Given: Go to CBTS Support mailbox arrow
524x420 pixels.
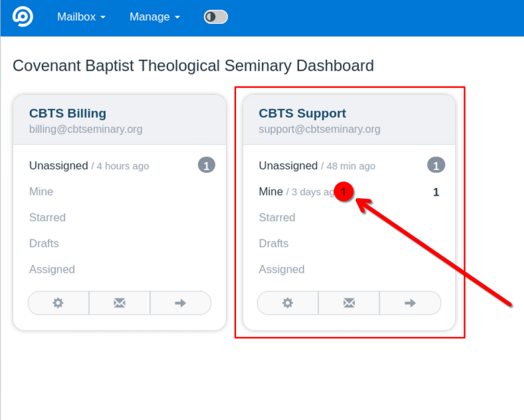Looking at the screenshot, I should [x=410, y=303].
